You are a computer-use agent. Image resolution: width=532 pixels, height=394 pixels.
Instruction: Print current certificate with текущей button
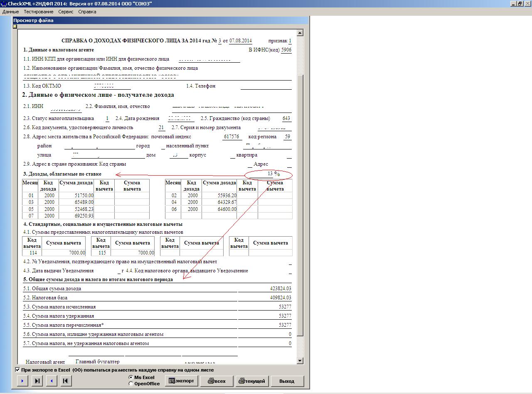coord(251,381)
